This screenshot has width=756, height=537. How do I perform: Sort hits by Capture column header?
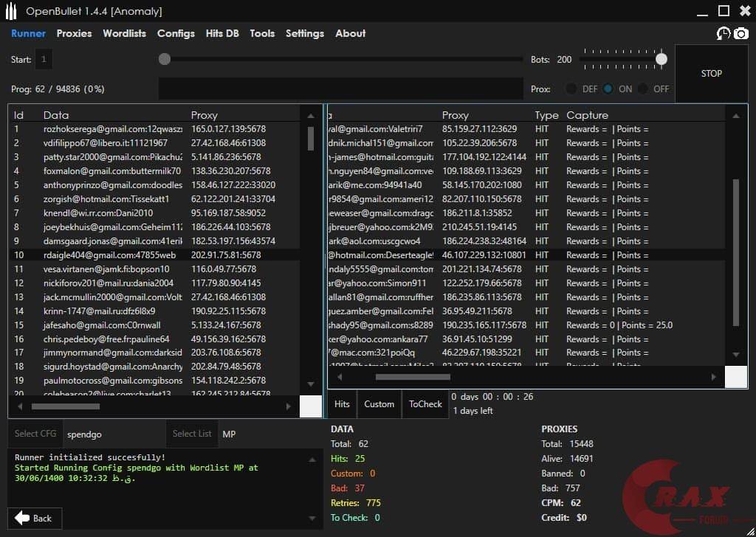(x=587, y=115)
